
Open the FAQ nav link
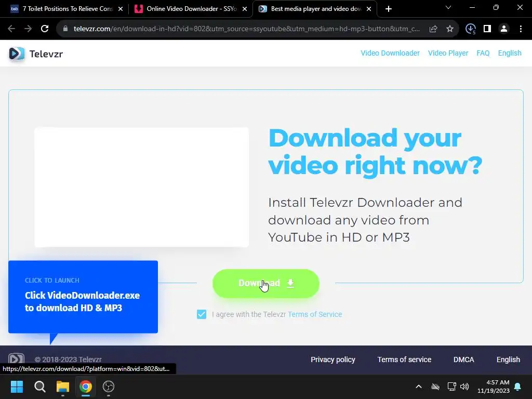483,54
